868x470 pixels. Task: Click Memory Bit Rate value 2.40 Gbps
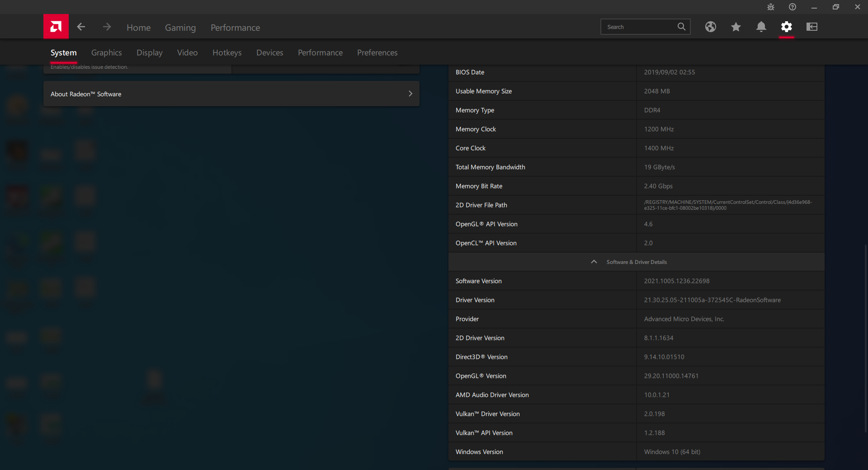tap(658, 186)
